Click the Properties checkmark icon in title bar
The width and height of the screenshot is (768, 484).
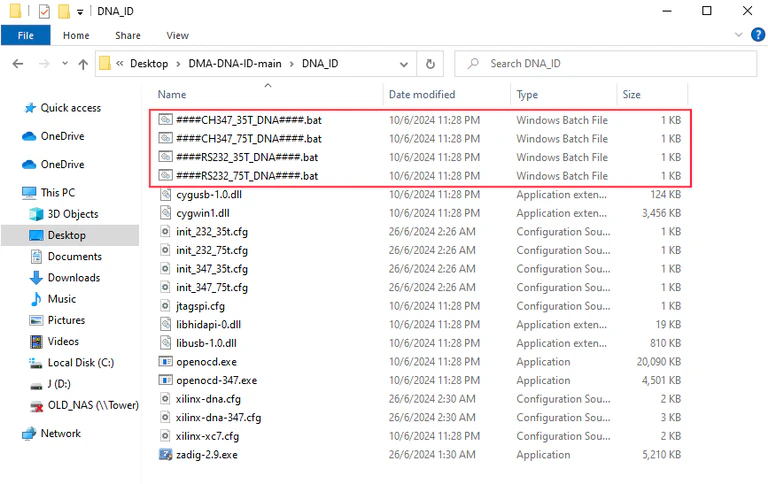point(44,11)
